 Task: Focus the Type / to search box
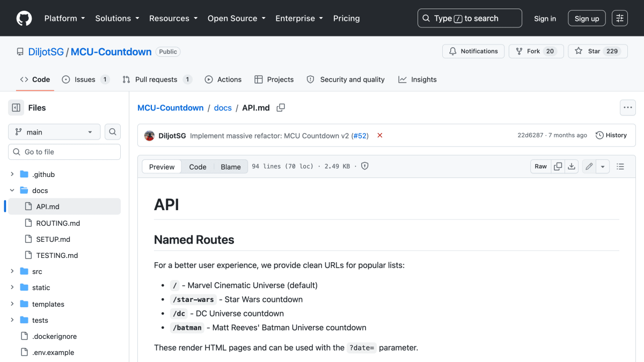470,18
